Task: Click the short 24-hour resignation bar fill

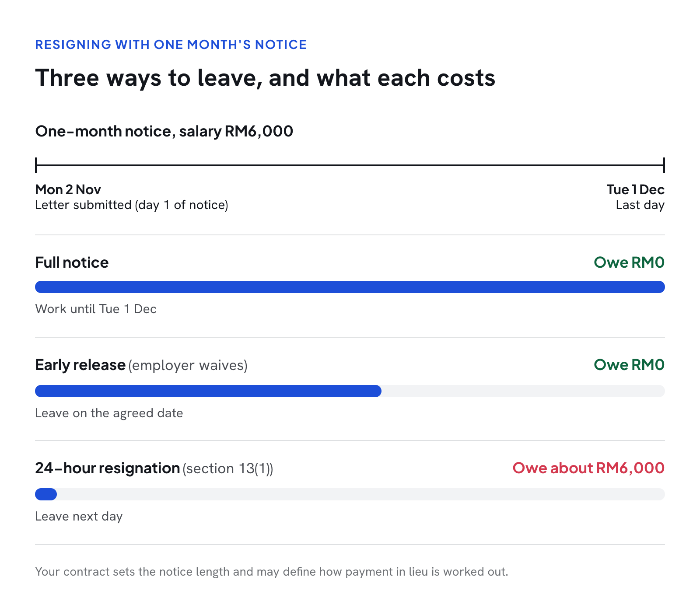Action: [46, 494]
